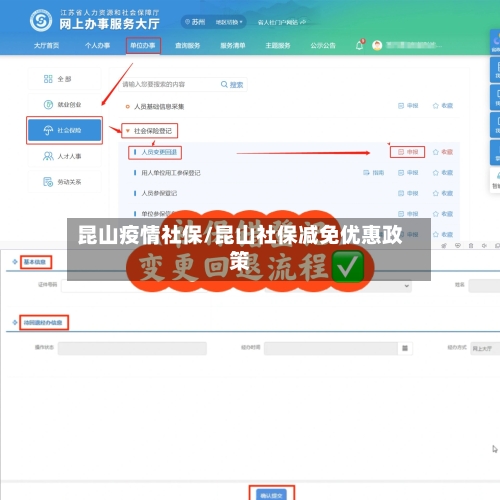Screen dimensions: 500x500
Task: Open the 人员变更回退 item
Action: coord(159,152)
